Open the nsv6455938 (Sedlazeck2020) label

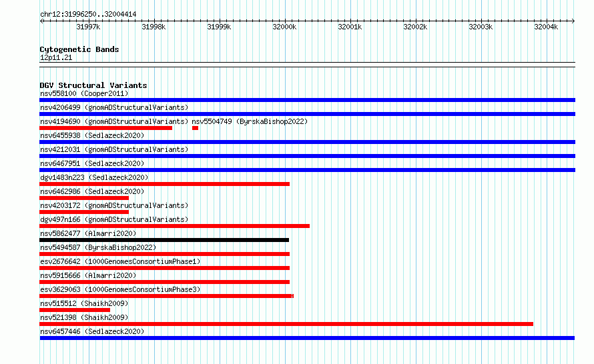pyautogui.click(x=92, y=135)
